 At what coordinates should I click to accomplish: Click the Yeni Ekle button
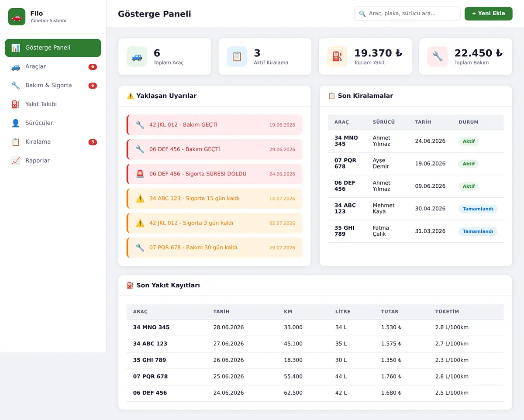(x=488, y=14)
